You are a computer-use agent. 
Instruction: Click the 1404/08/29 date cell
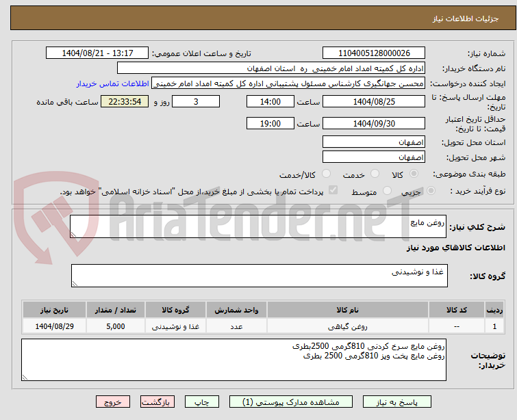tap(54, 326)
